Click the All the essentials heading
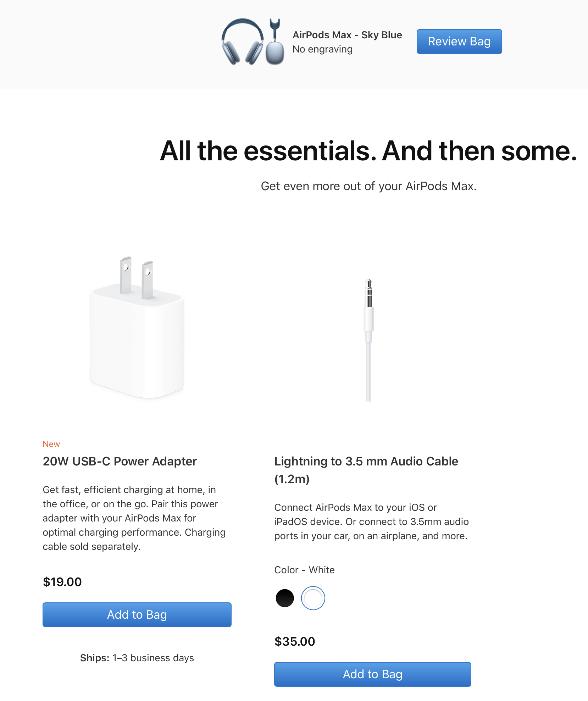Screen dimensions: 588x701 (x=368, y=151)
